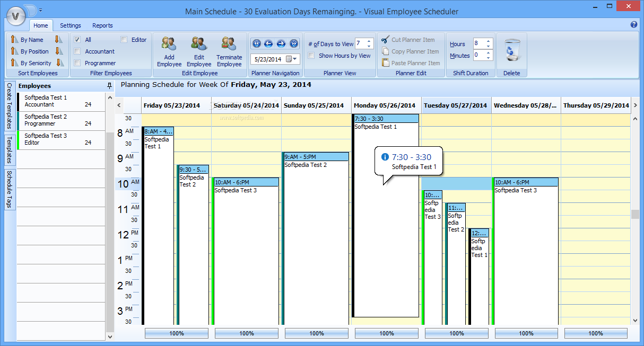This screenshot has height=346, width=644.
Task: Increase shift Minutes value
Action: [489, 53]
